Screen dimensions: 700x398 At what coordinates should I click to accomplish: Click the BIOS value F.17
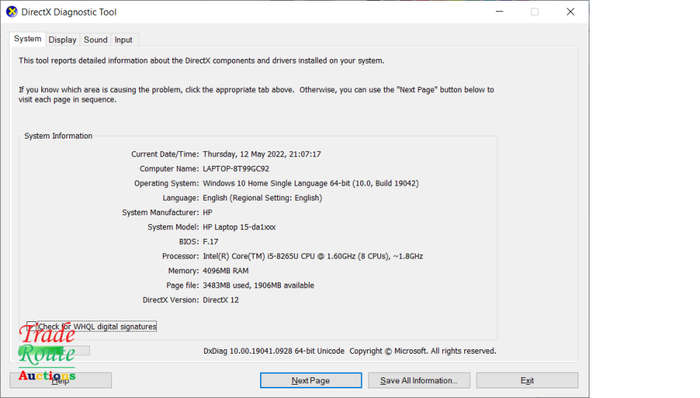(x=210, y=242)
